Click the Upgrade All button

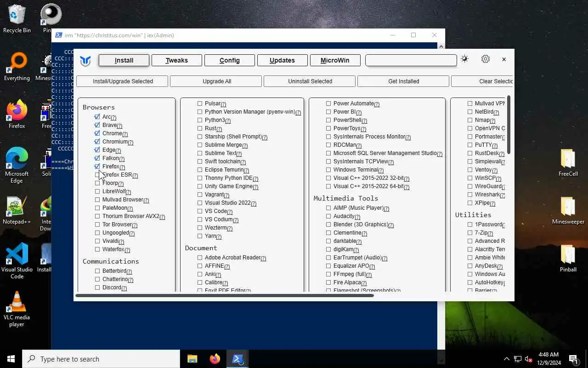(x=217, y=81)
